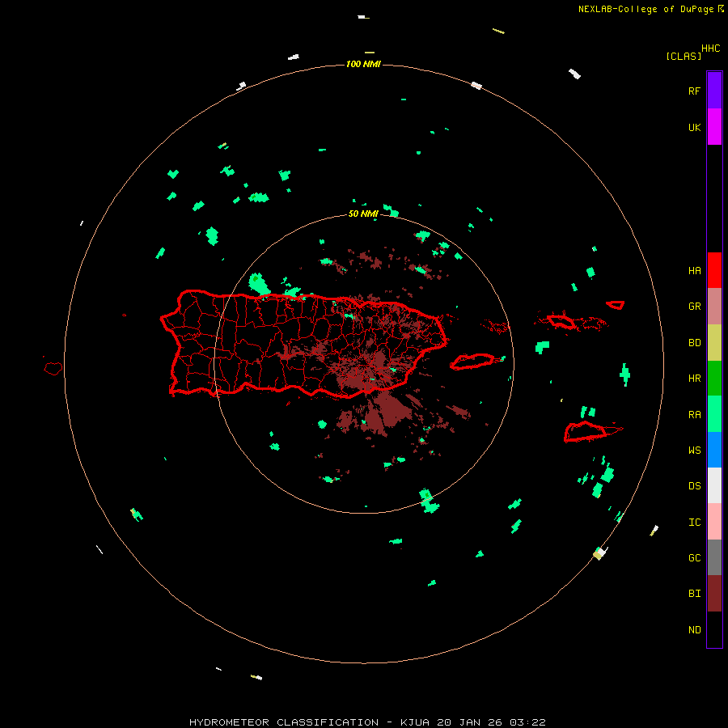Image resolution: width=728 pixels, height=728 pixels.
Task: Click the Vieques island outline east of Puerto Rico
Action: pos(472,362)
